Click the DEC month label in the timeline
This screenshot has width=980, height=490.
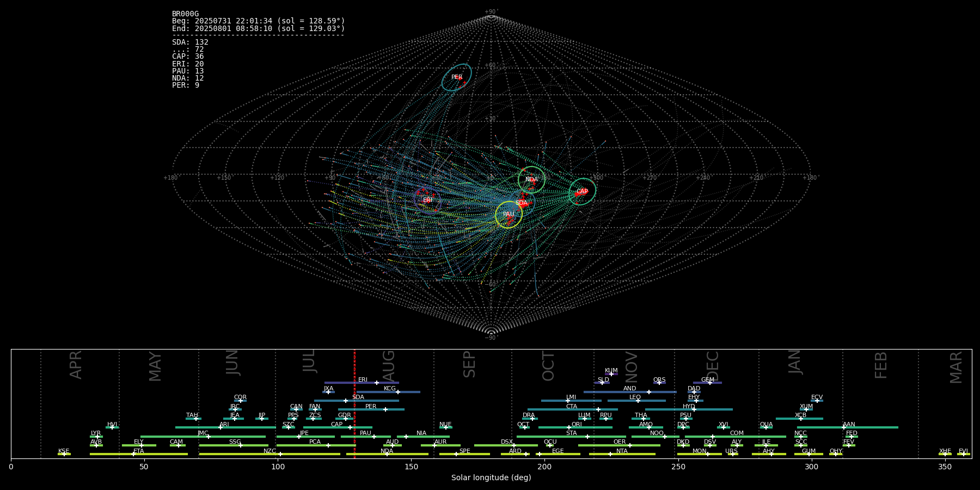point(713,366)
